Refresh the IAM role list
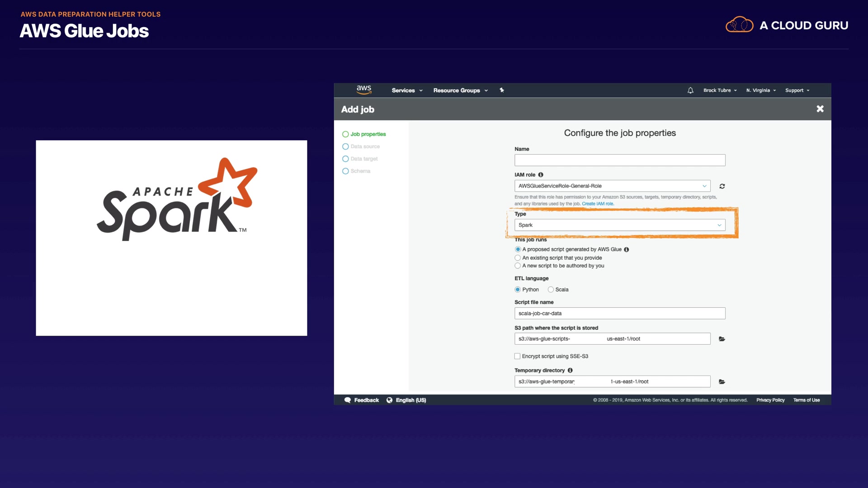The height and width of the screenshot is (488, 868). [722, 186]
